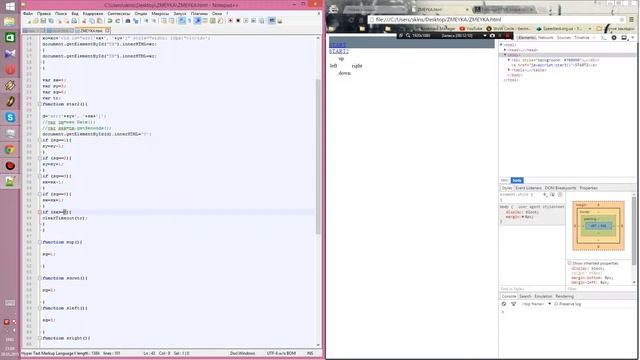The image size is (640, 360).
Task: Open the Event Listeners tab
Action: click(529, 188)
